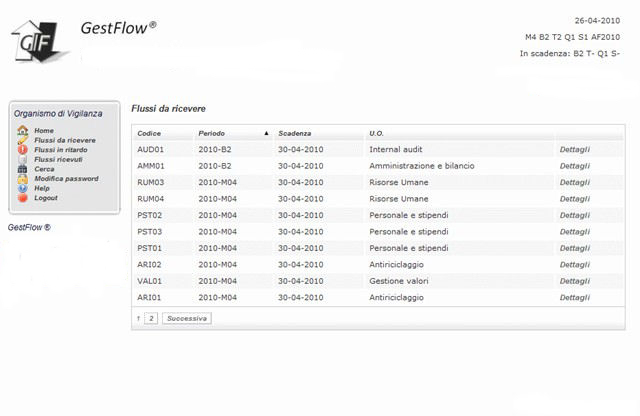Click the binoculars icon next to Cerca
The width and height of the screenshot is (640, 416).
(22, 169)
